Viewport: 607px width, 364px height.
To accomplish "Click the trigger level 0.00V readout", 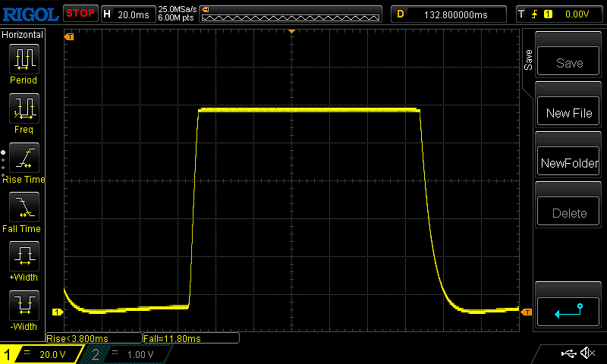I will 577,14.
